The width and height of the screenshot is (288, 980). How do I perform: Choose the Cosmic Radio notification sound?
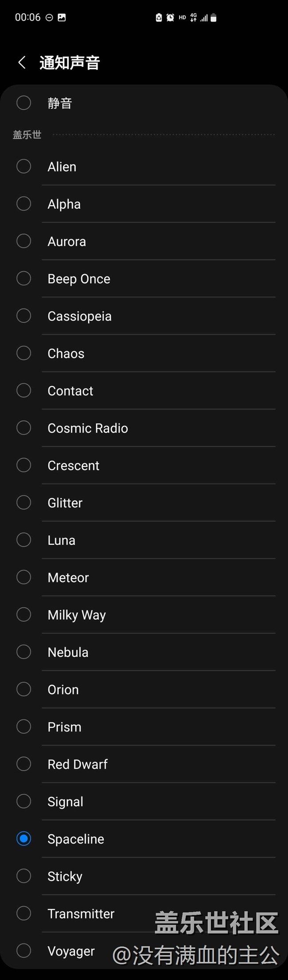tap(88, 428)
